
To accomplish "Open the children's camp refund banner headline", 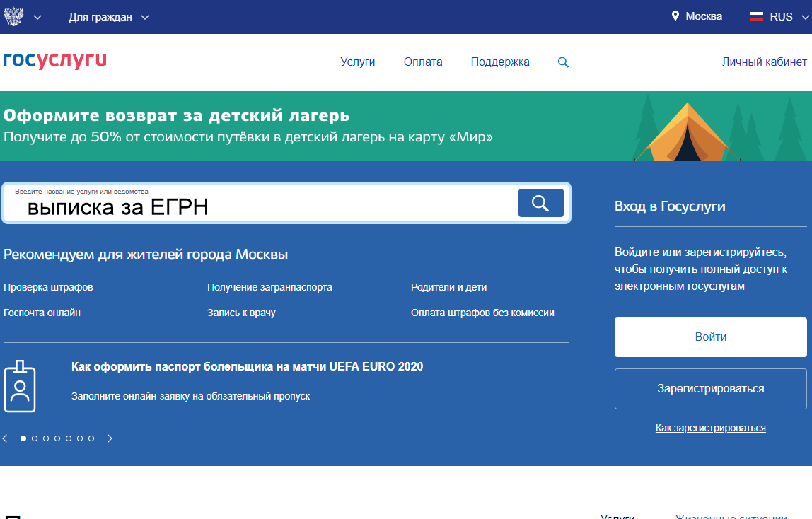I will [177, 115].
